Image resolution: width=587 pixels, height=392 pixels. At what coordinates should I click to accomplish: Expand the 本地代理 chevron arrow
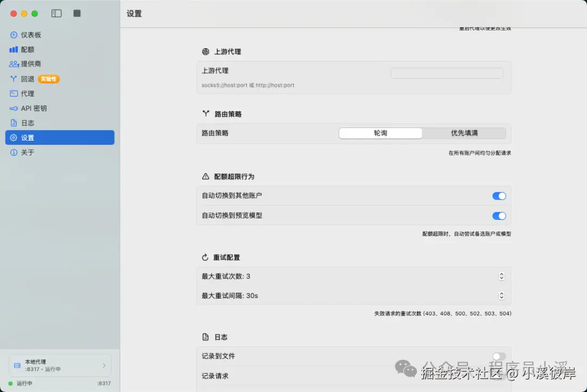coord(104,365)
